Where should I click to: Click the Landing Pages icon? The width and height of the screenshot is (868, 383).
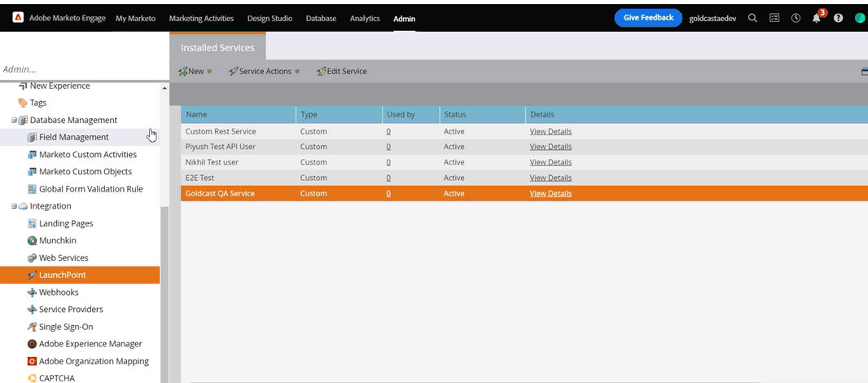pyautogui.click(x=32, y=223)
